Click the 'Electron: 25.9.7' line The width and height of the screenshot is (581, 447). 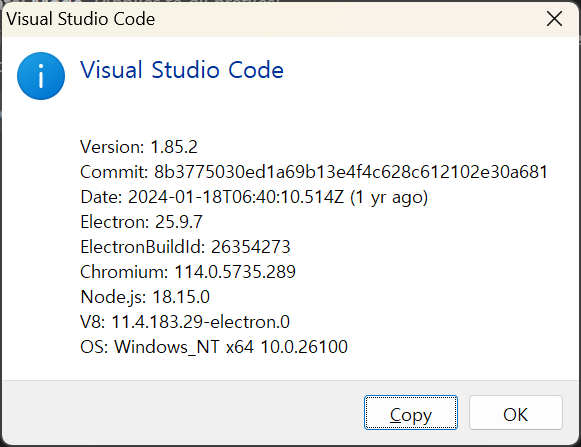142,222
